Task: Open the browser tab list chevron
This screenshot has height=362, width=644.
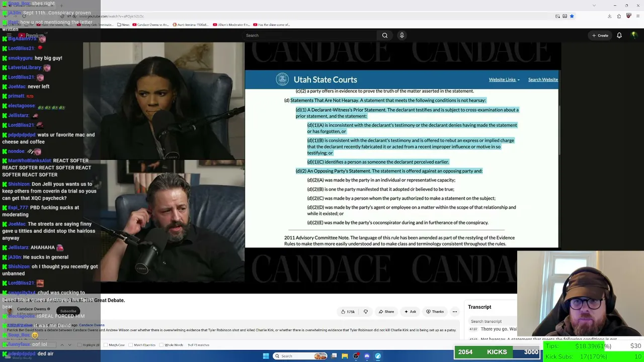Action: click(x=594, y=5)
